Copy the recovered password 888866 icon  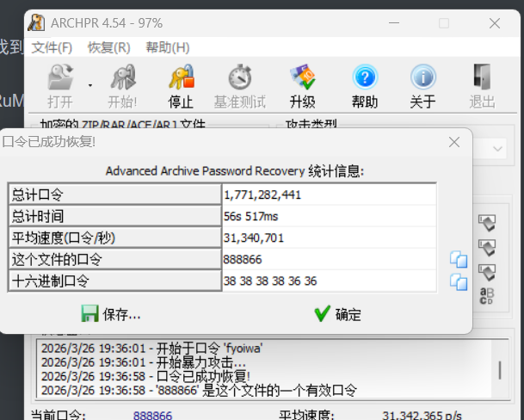tap(459, 260)
